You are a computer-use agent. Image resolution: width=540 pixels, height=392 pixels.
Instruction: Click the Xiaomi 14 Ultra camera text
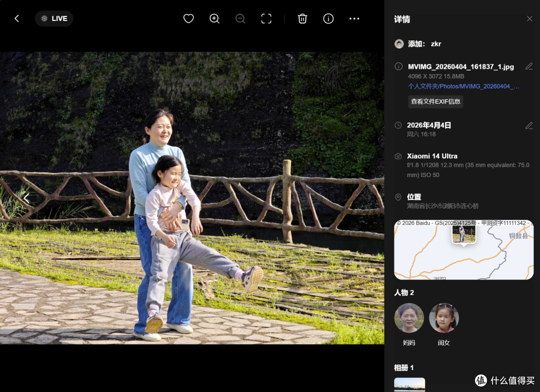pyautogui.click(x=432, y=156)
